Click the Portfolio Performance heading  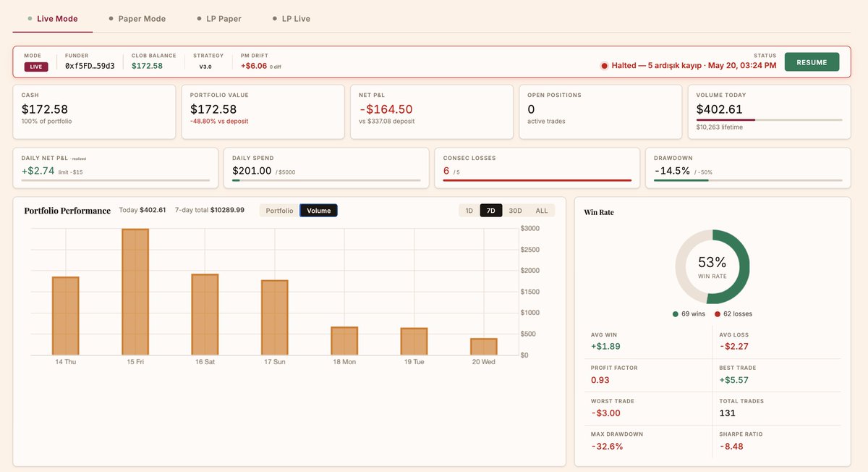pyautogui.click(x=67, y=211)
